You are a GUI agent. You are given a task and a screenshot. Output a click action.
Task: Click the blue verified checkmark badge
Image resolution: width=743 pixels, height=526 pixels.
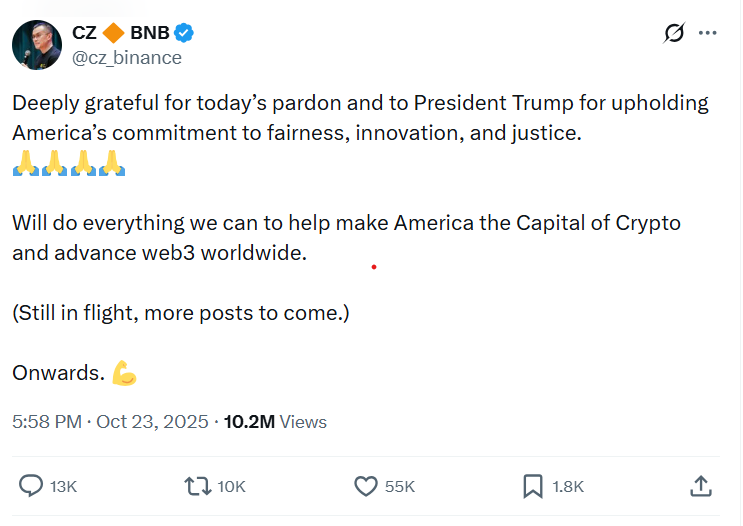(x=185, y=32)
